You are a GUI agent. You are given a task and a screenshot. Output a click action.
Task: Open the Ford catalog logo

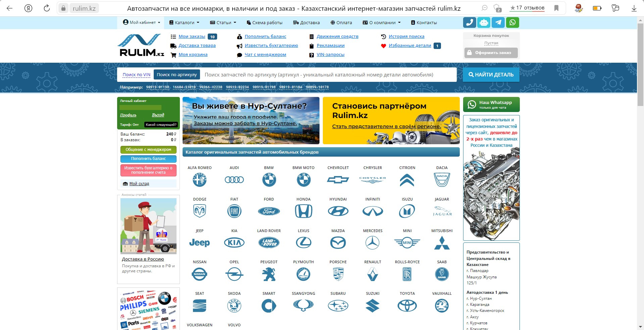click(269, 211)
